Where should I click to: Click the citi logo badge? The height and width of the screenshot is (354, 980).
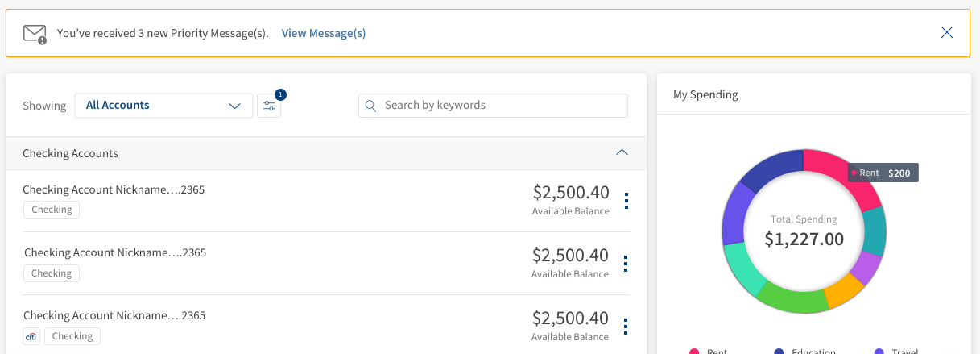tap(31, 336)
